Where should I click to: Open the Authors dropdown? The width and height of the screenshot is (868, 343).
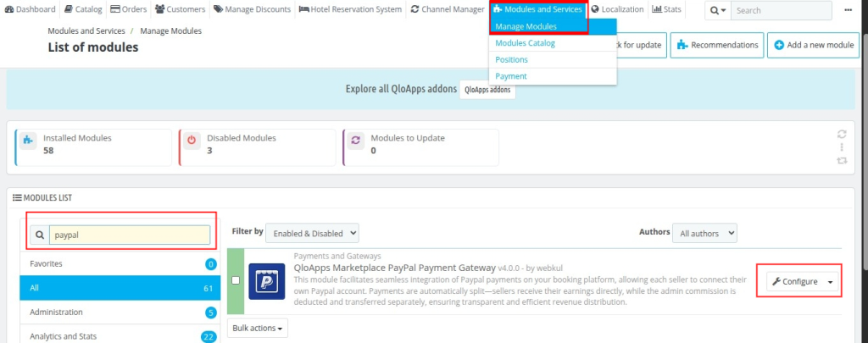click(x=704, y=232)
